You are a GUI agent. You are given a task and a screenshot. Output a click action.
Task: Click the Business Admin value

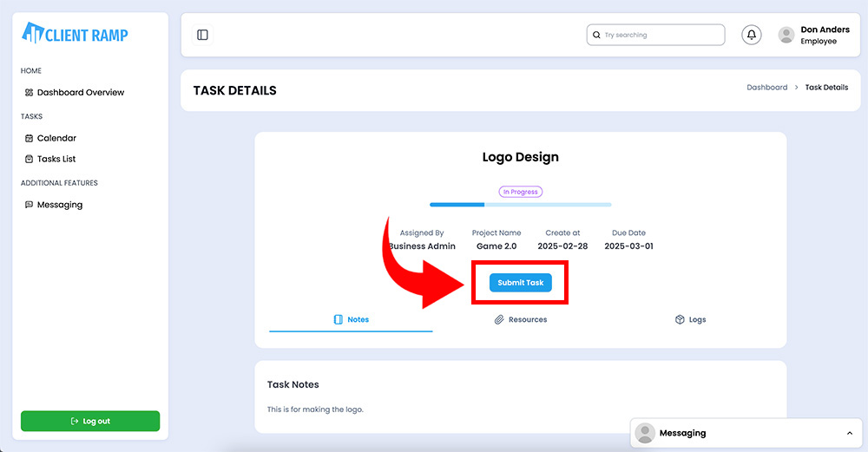click(422, 246)
